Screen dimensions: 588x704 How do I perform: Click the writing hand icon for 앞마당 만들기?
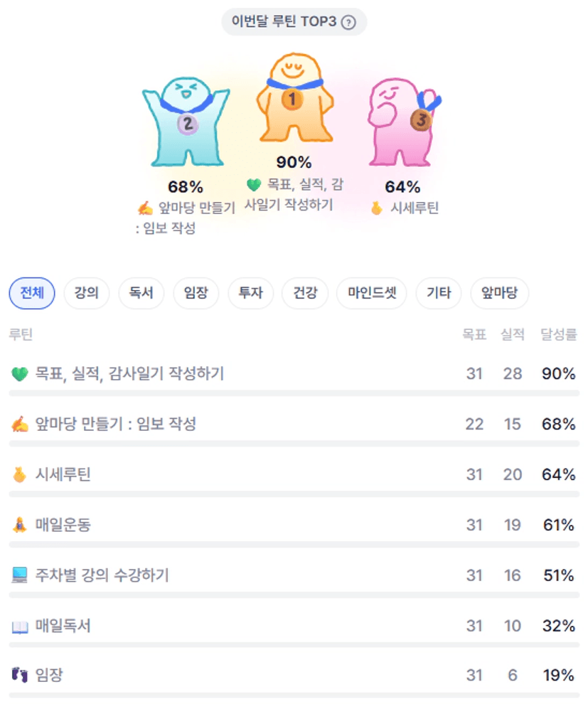coord(19,425)
